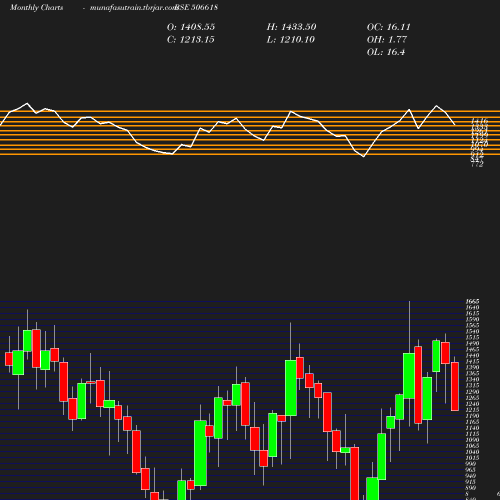This screenshot has height=500, width=500.
Task: Click the 'OC: 16.11' reading
Action: [x=389, y=27]
